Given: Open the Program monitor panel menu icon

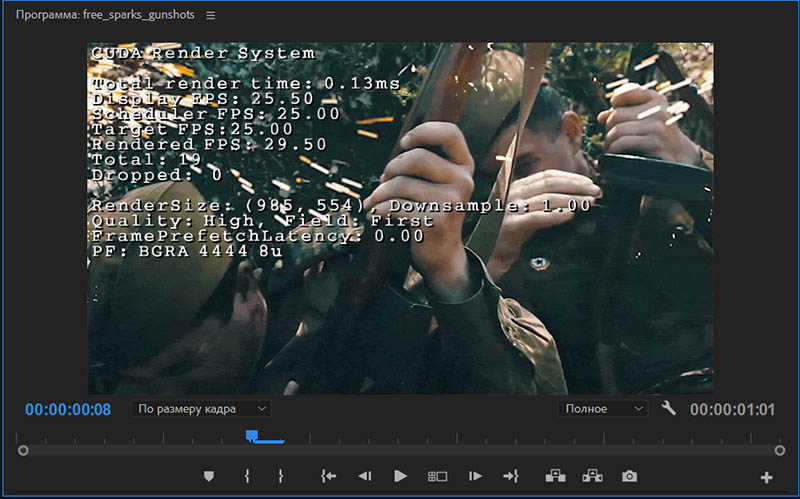Looking at the screenshot, I should point(211,16).
